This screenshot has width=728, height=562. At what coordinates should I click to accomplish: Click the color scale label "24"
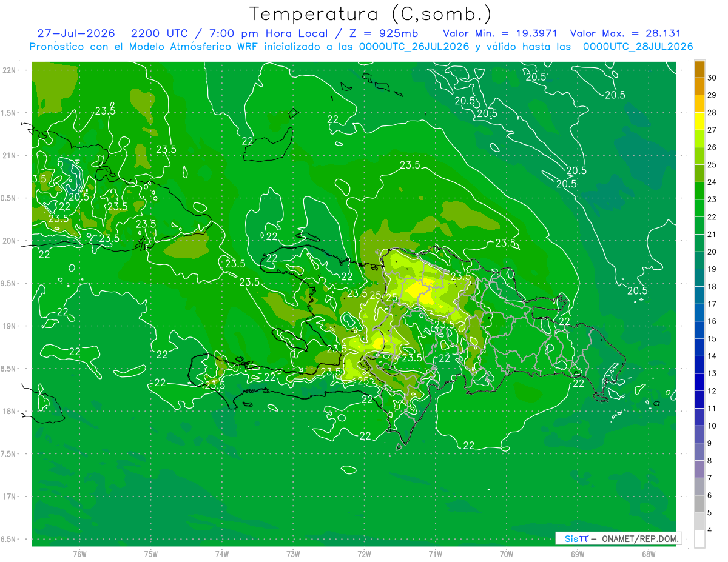pyautogui.click(x=712, y=182)
